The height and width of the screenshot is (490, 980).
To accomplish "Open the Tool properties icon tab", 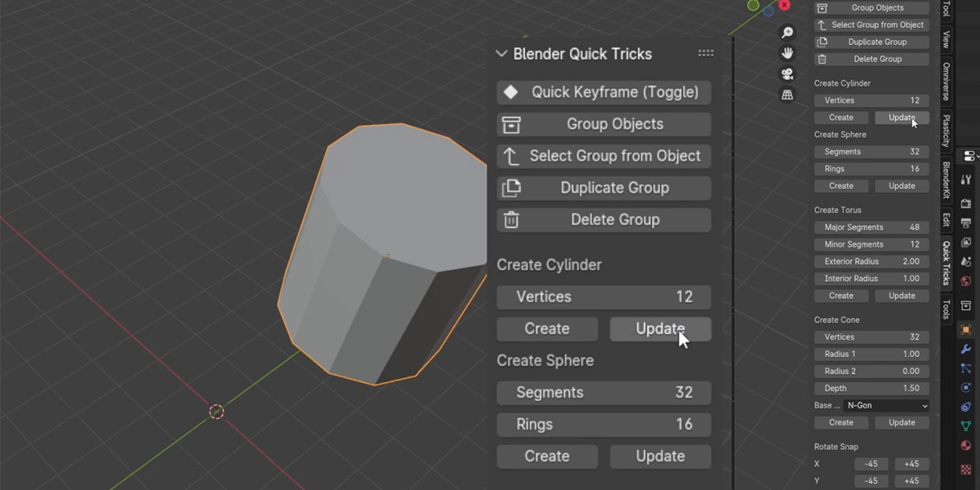I will tap(966, 179).
